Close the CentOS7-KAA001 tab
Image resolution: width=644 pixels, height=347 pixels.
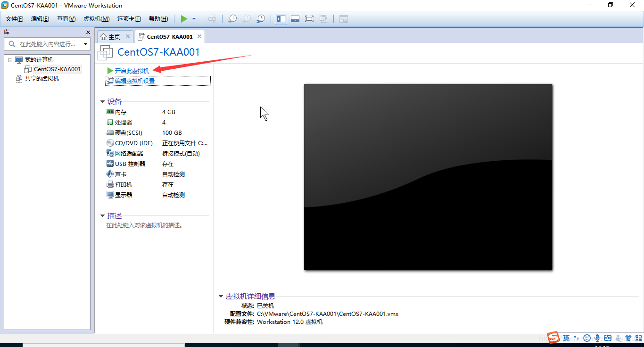[x=199, y=36]
